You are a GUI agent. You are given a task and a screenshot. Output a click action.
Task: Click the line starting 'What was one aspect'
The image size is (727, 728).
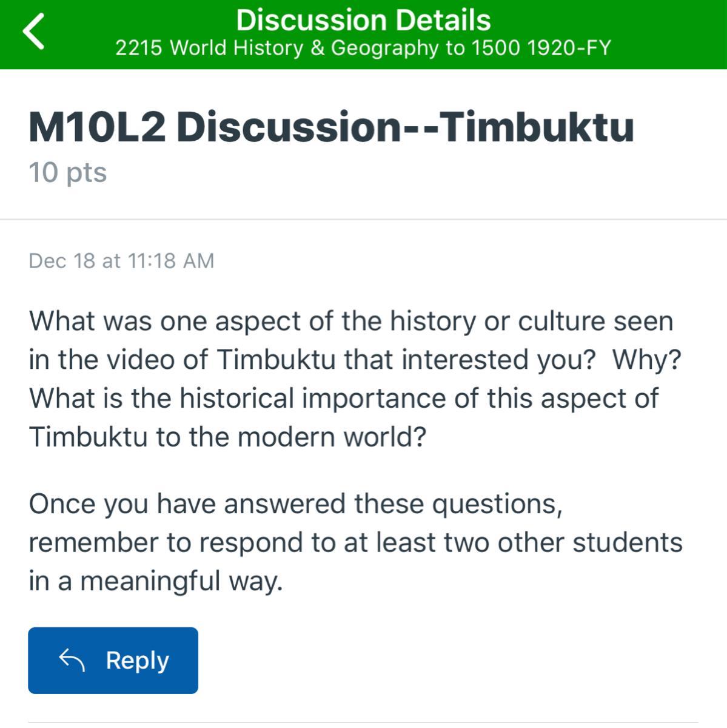point(350,321)
